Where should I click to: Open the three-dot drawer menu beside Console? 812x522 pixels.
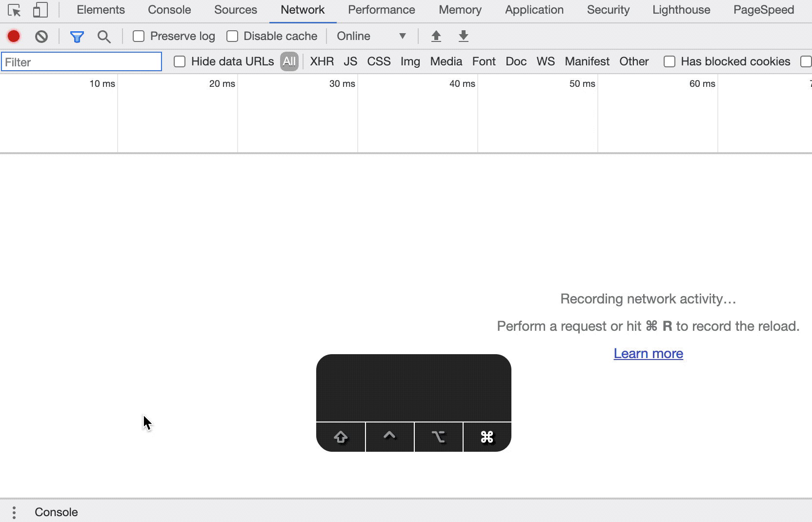14,512
